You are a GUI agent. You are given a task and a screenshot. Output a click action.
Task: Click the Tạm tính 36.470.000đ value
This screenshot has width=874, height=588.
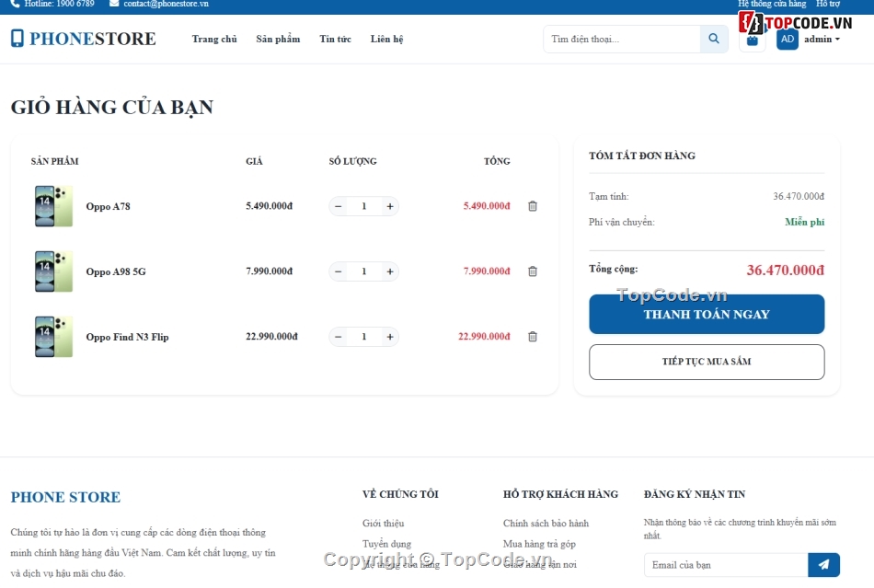(799, 196)
